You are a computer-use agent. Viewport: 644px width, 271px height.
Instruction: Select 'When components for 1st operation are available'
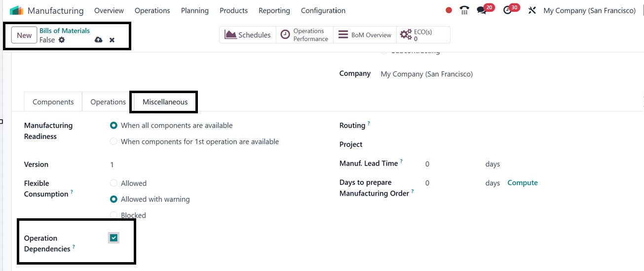point(114,141)
